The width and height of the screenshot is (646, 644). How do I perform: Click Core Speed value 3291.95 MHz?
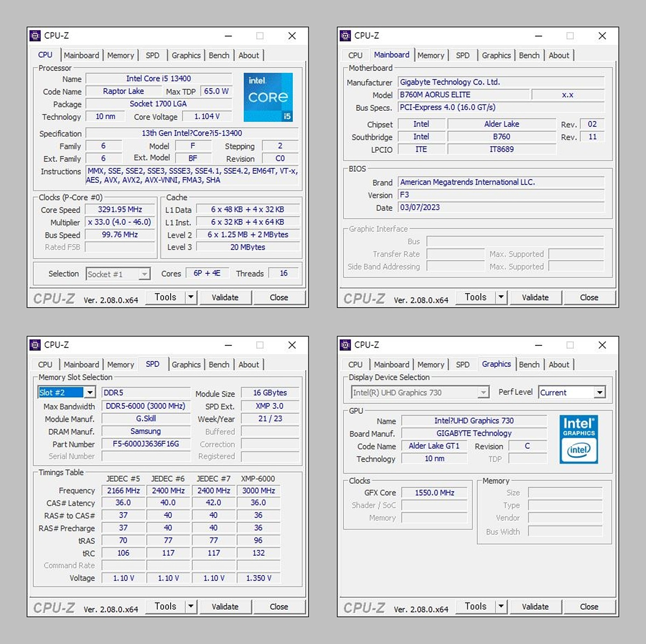120,210
